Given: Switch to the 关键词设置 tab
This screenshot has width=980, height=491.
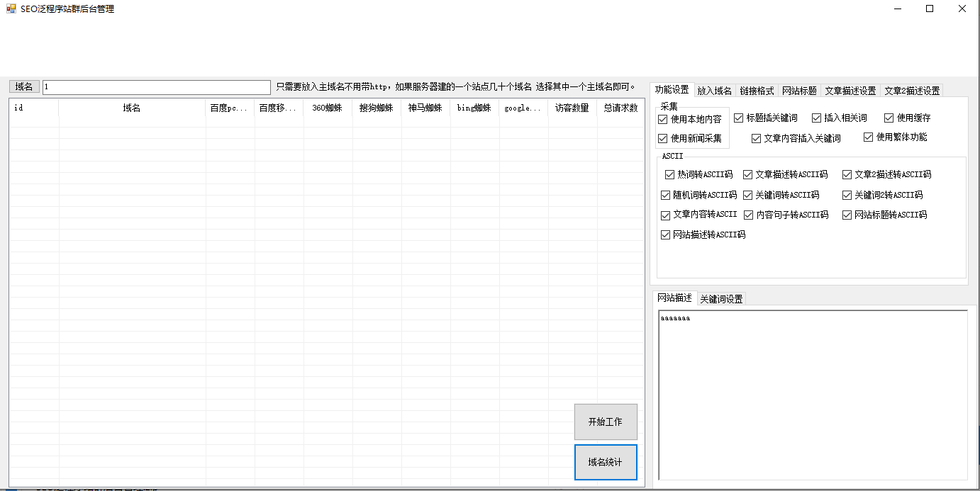Looking at the screenshot, I should [x=721, y=299].
